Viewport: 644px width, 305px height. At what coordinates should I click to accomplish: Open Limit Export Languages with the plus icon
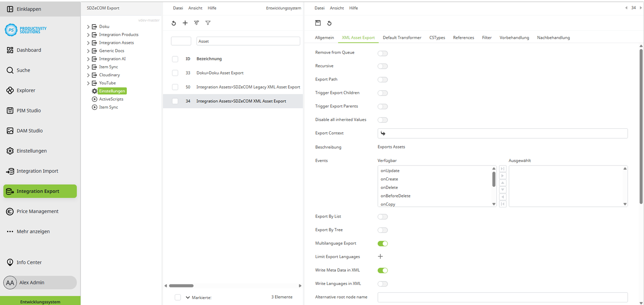(x=380, y=256)
